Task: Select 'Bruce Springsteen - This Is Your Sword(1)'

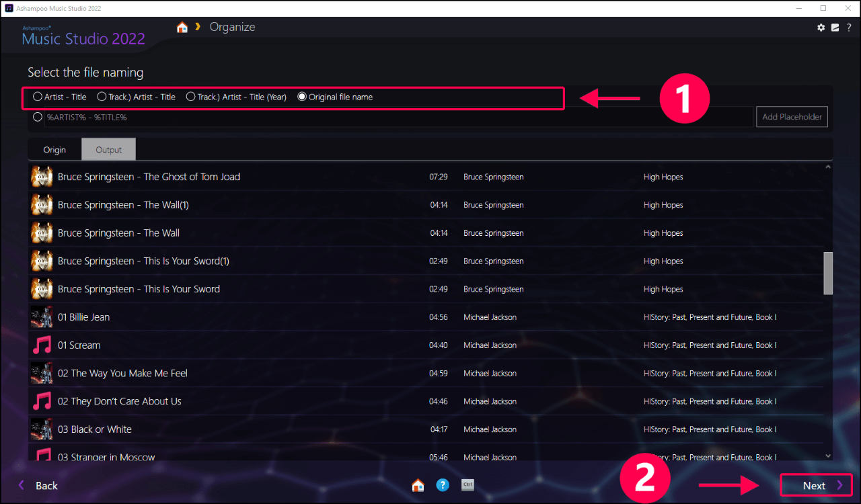Action: pyautogui.click(x=425, y=261)
